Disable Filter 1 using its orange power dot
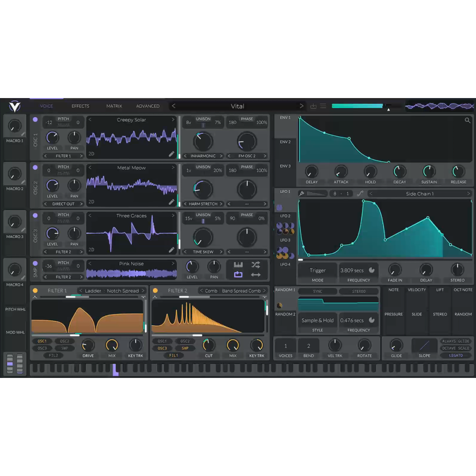 pos(35,290)
